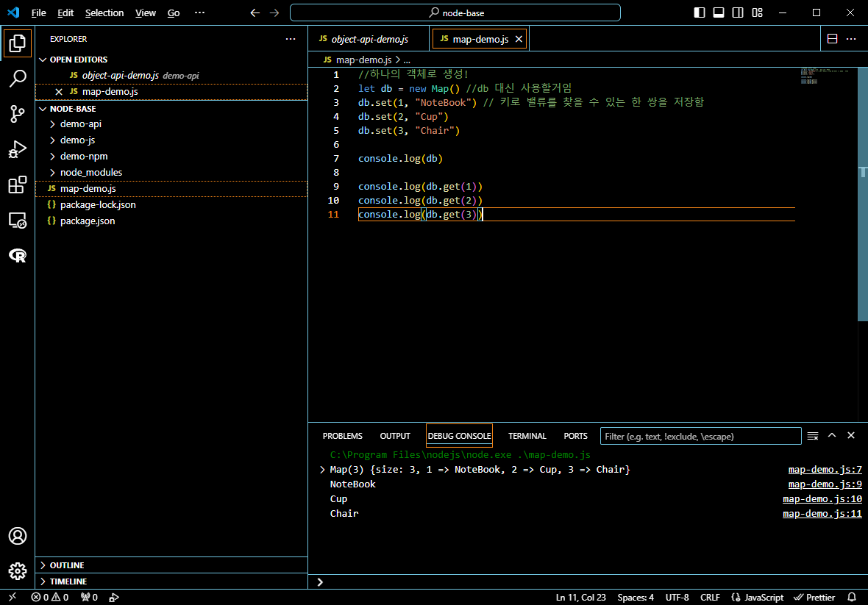Open source link map-demo.js:11
868x605 pixels.
[x=822, y=514]
